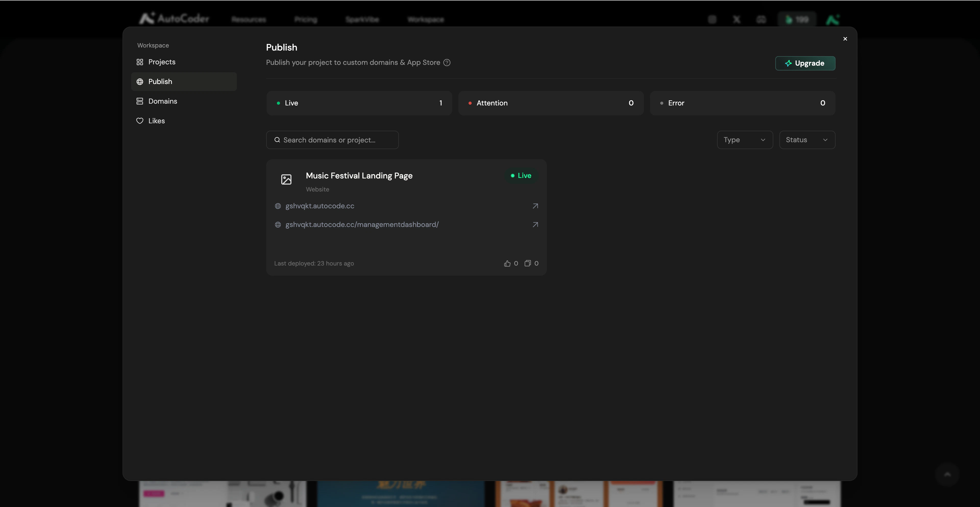
Task: Click the Search domains or project field
Action: click(332, 140)
